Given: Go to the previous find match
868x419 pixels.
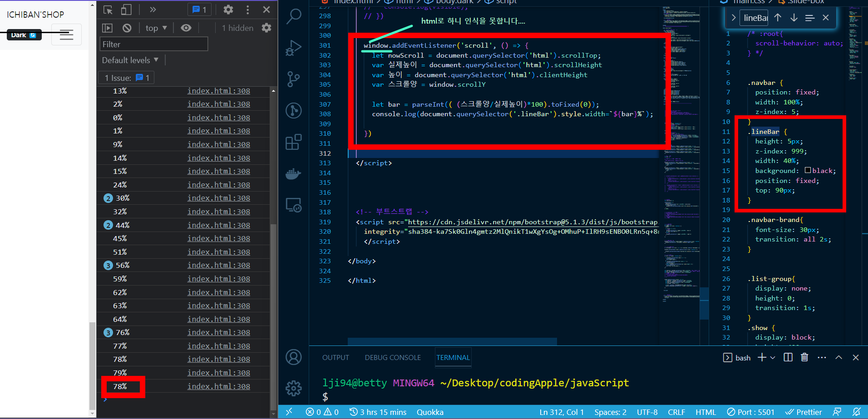Looking at the screenshot, I should [778, 18].
